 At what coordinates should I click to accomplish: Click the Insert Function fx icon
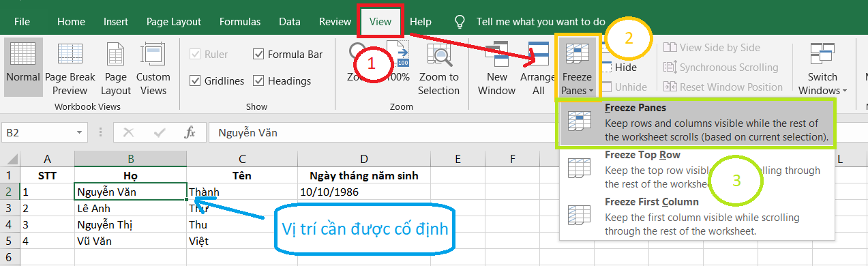190,133
